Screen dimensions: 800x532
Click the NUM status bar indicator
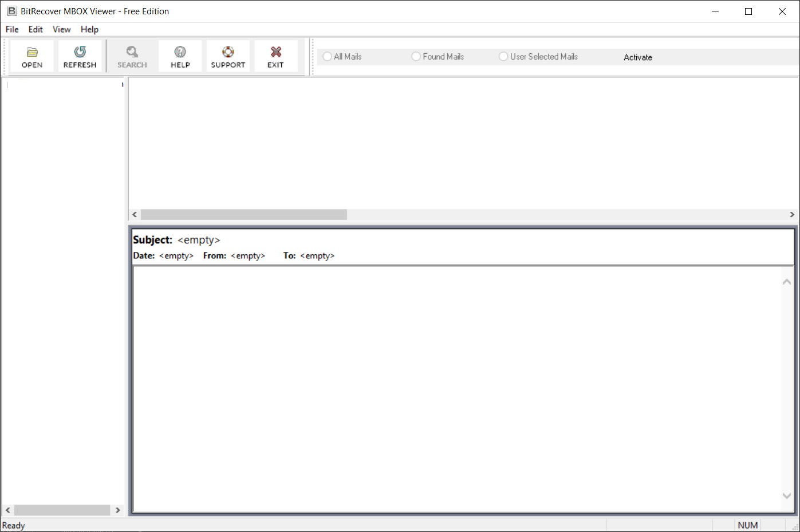(748, 526)
